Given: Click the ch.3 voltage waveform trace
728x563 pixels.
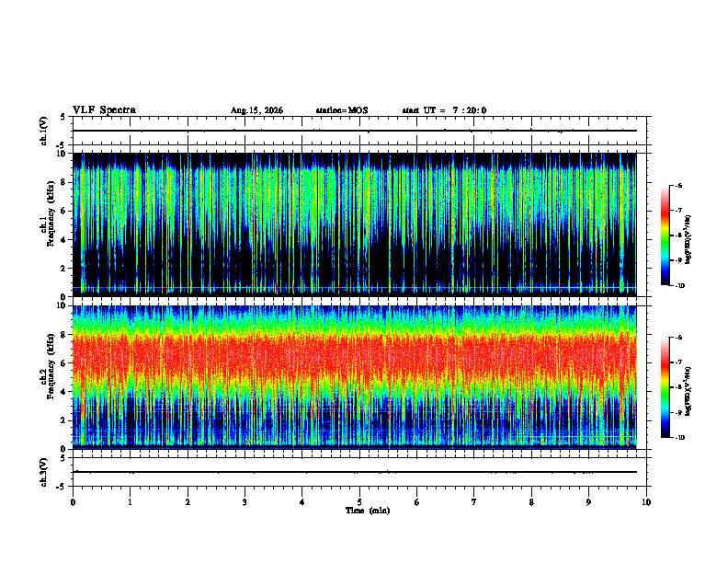Looking at the screenshot, I should [355, 472].
